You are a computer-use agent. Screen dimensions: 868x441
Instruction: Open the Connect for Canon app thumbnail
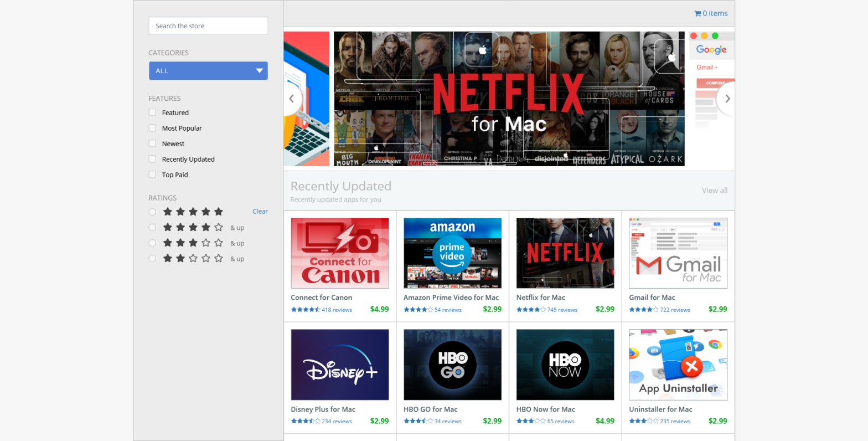coord(340,253)
